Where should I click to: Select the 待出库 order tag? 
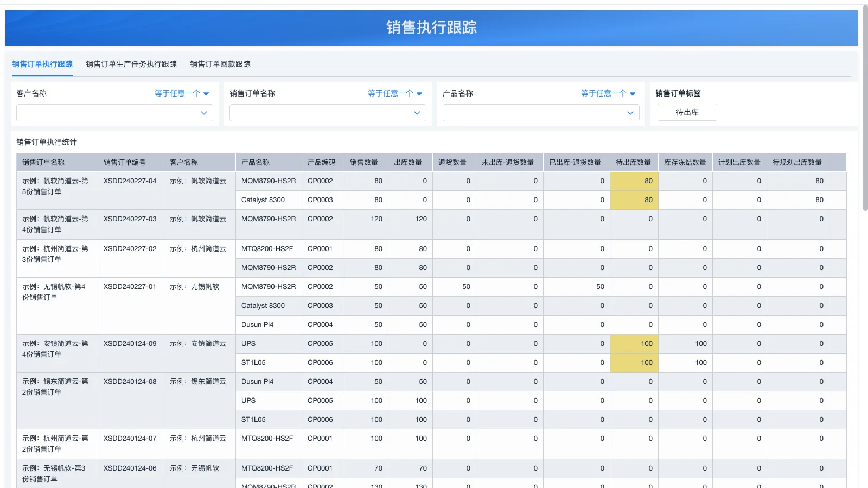coord(687,112)
